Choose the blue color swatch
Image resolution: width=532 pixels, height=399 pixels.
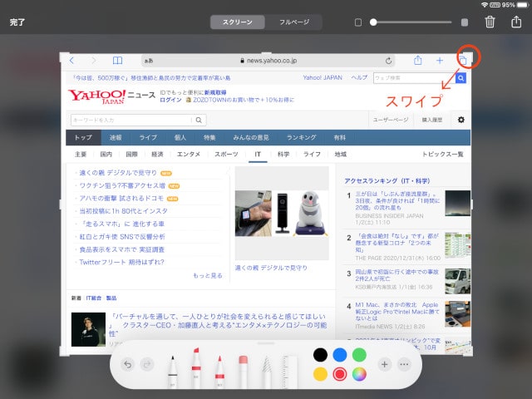[340, 355]
